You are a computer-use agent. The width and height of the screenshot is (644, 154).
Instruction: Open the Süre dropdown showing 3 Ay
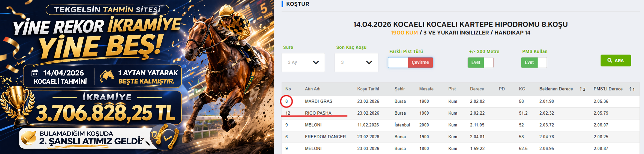303,62
